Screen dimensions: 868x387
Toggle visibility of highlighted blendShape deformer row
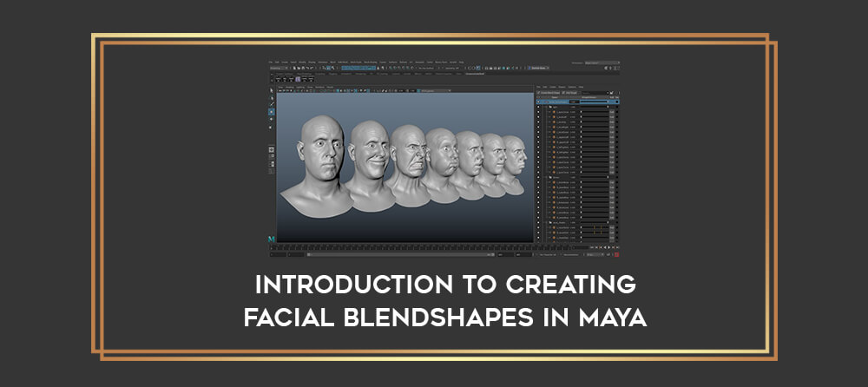(x=538, y=102)
